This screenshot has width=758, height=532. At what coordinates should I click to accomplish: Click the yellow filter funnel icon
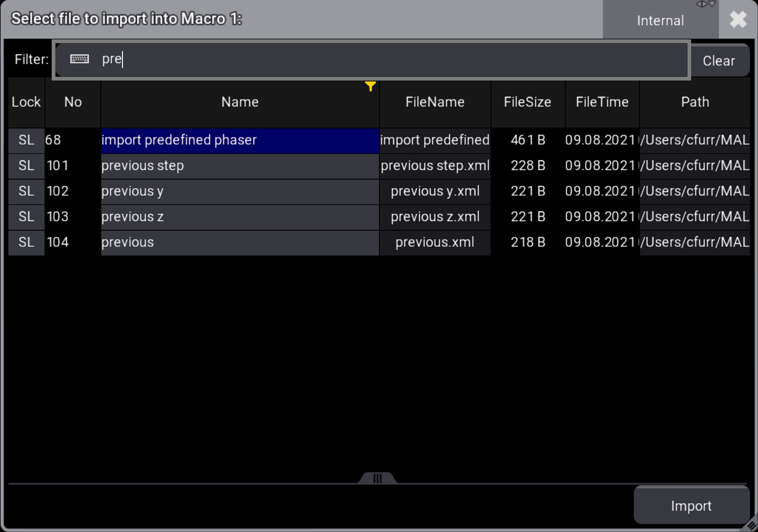[370, 86]
